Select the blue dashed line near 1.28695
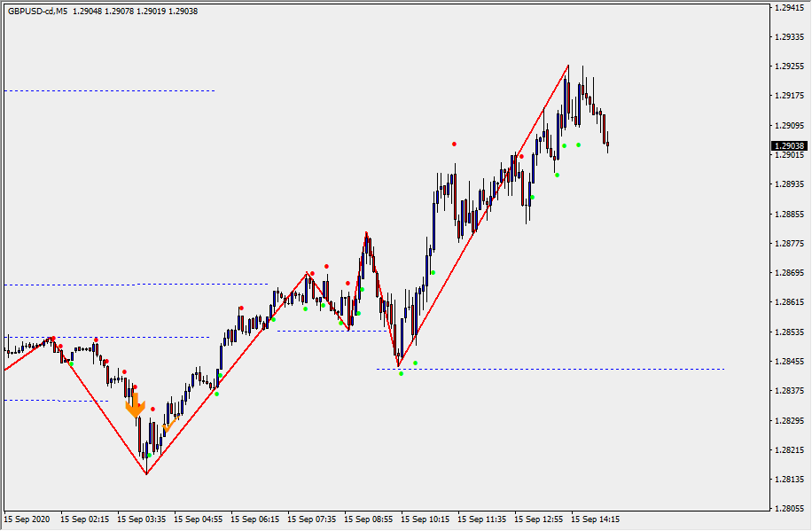This screenshot has width=812, height=531. coord(133,284)
